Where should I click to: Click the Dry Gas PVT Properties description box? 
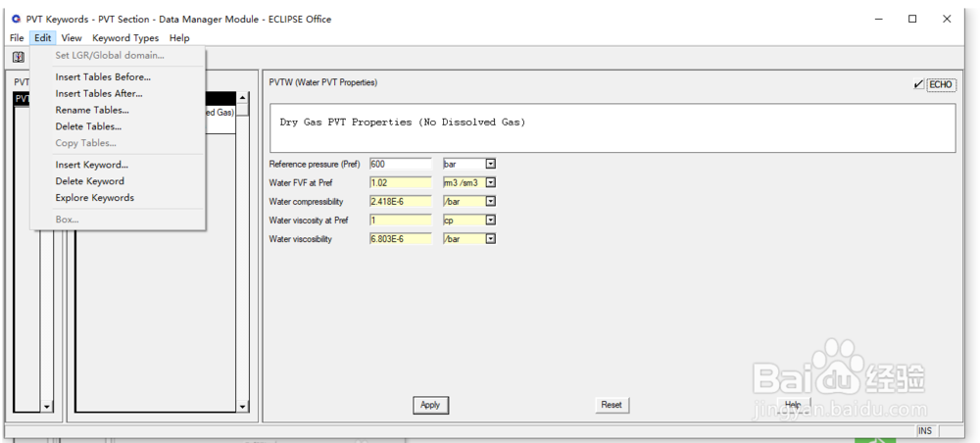click(612, 128)
